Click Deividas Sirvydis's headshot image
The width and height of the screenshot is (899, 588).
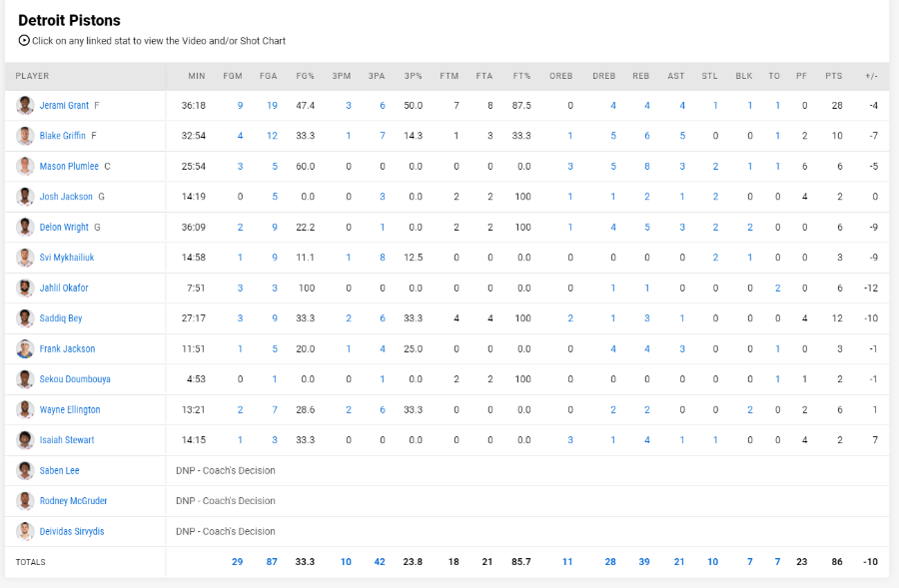(25, 531)
